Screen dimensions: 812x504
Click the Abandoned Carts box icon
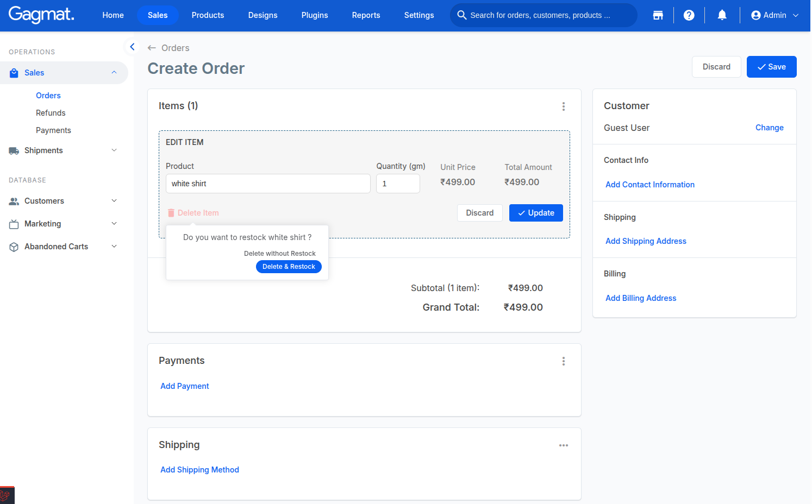pyautogui.click(x=14, y=247)
